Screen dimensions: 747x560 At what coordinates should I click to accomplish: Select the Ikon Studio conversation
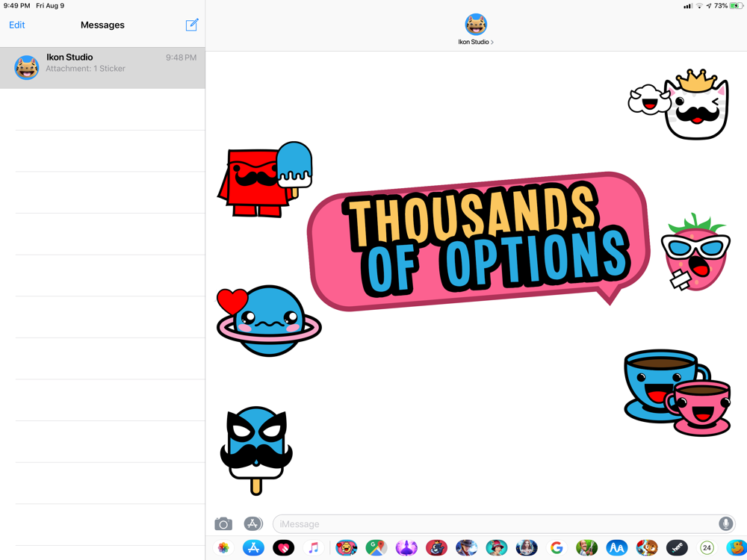102,68
